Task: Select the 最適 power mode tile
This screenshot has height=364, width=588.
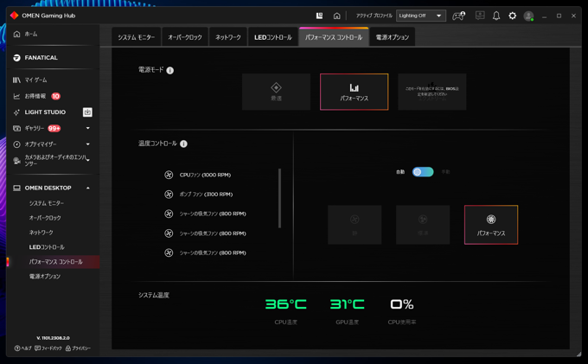Action: 276,92
